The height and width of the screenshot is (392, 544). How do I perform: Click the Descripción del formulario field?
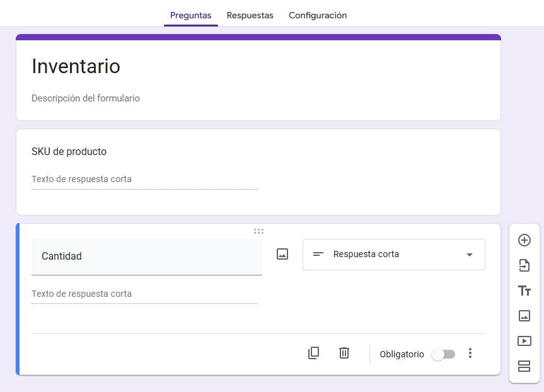86,98
